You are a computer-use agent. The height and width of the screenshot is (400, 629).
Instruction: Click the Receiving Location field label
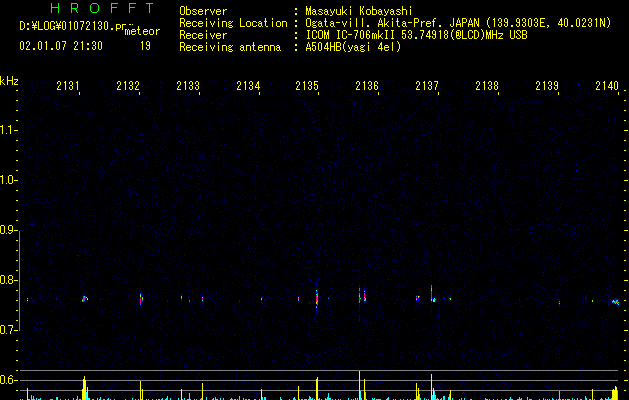click(233, 23)
